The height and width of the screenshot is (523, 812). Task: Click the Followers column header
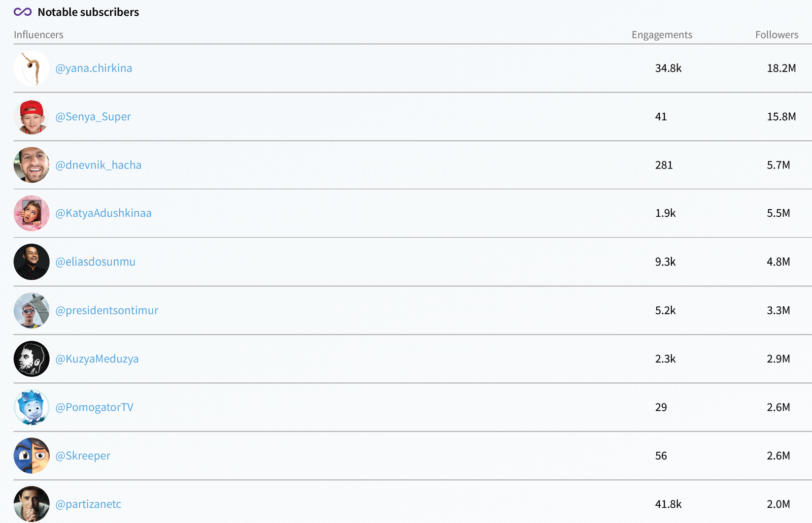776,35
